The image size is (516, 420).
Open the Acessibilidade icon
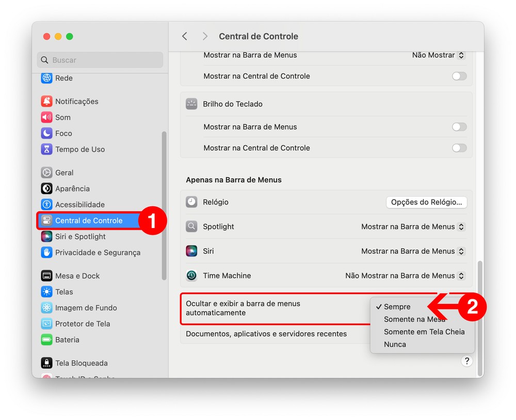pyautogui.click(x=46, y=204)
